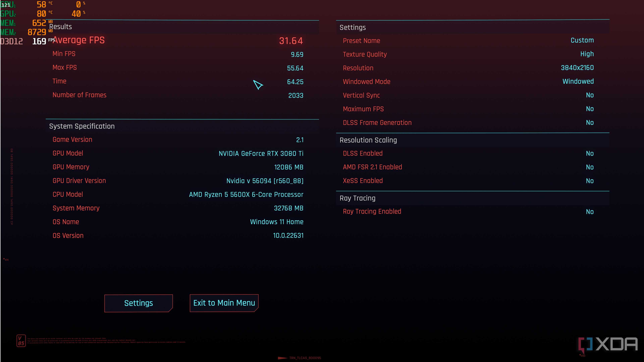
Task: Click Windowed Mode value Windowed
Action: [x=578, y=81]
